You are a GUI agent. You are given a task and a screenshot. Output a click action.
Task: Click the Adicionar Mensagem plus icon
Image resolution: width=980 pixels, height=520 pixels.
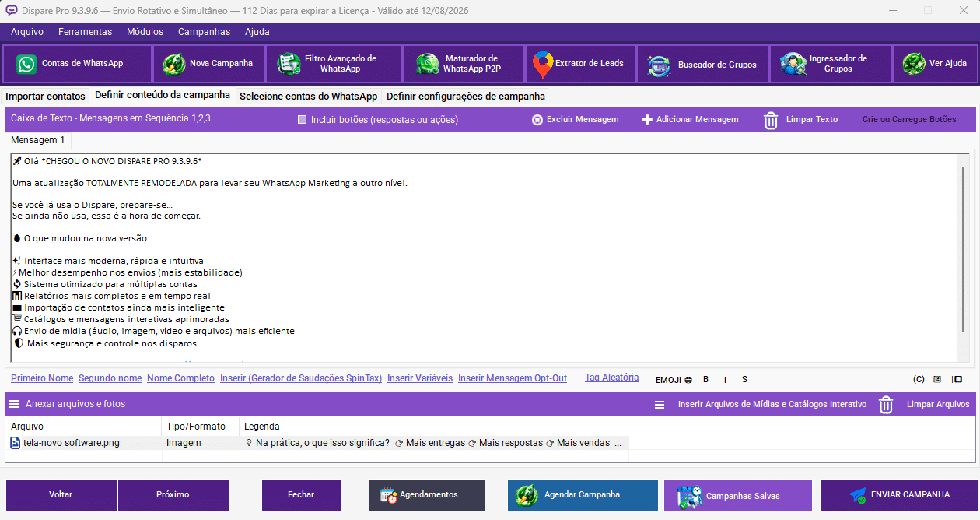(x=647, y=120)
